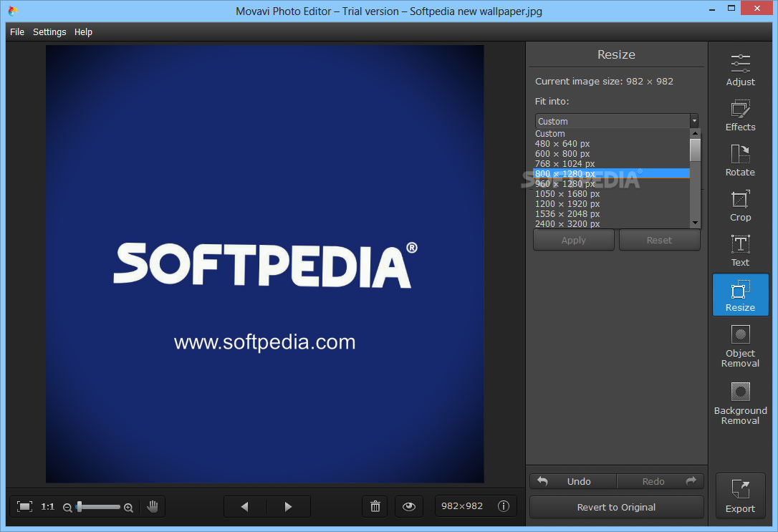778x532 pixels.
Task: Open the Object Removal tool
Action: [740, 347]
